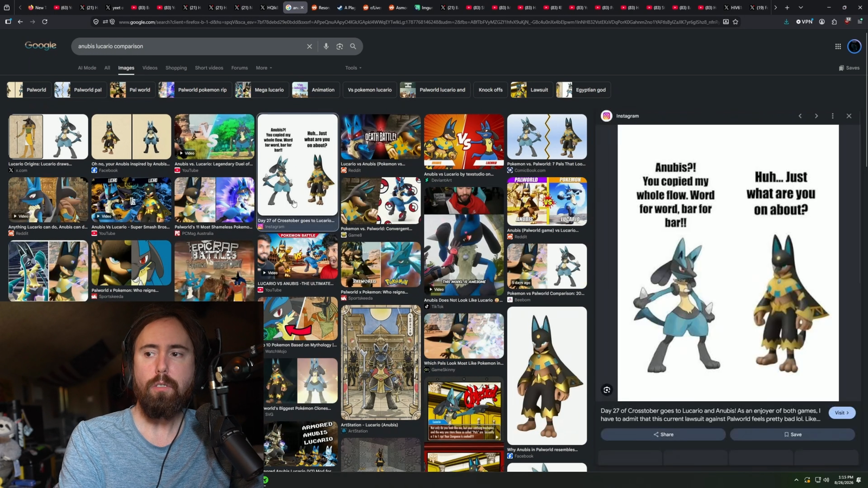Click the Visit button in preview panel
The width and height of the screenshot is (868, 488).
(842, 413)
